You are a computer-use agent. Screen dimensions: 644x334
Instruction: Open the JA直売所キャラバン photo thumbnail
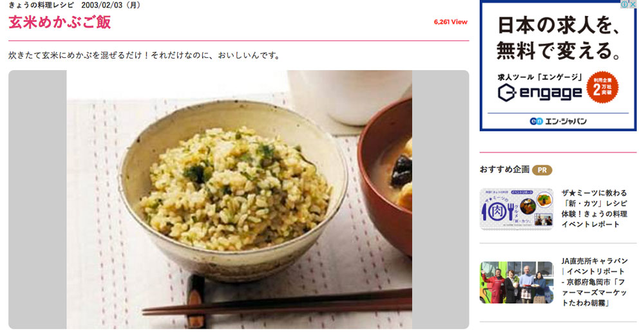516,283
